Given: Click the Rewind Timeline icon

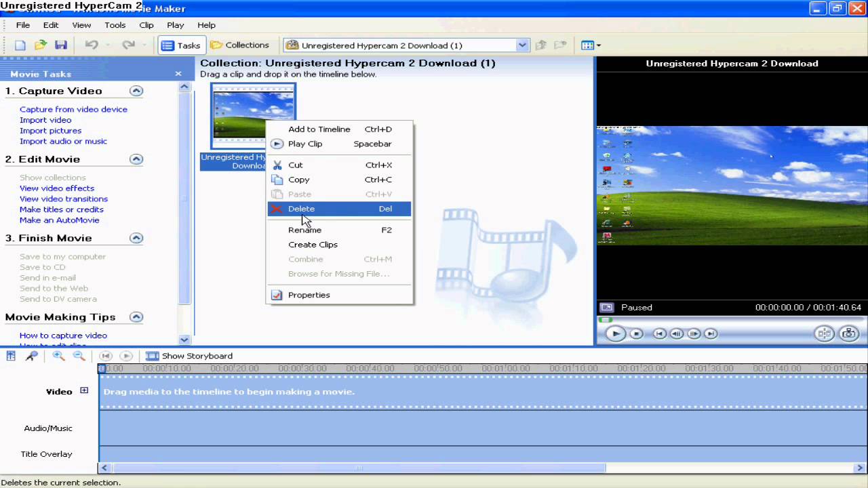Looking at the screenshot, I should click(105, 356).
